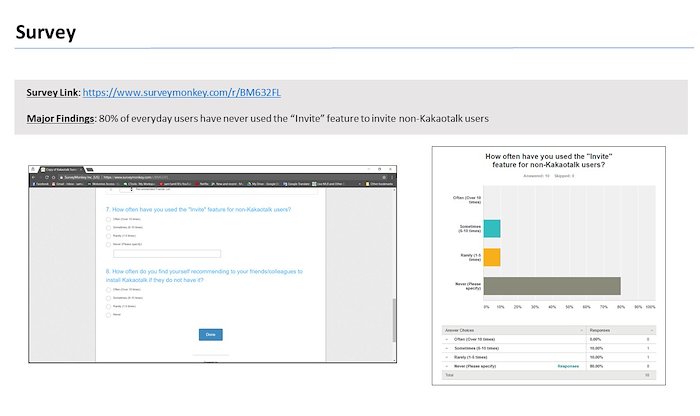Open the My Drive bookmark
Viewport: 700px width, 416px height.
263,183
